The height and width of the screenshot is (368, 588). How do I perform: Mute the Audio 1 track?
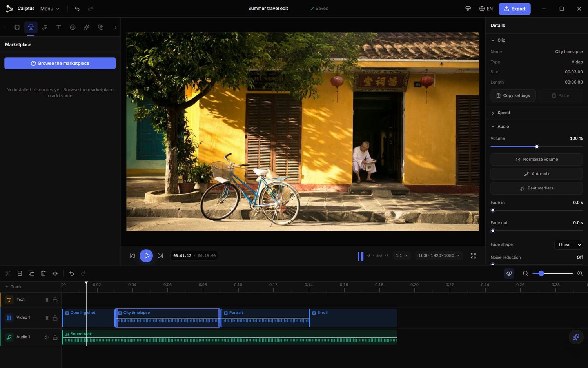click(x=47, y=337)
